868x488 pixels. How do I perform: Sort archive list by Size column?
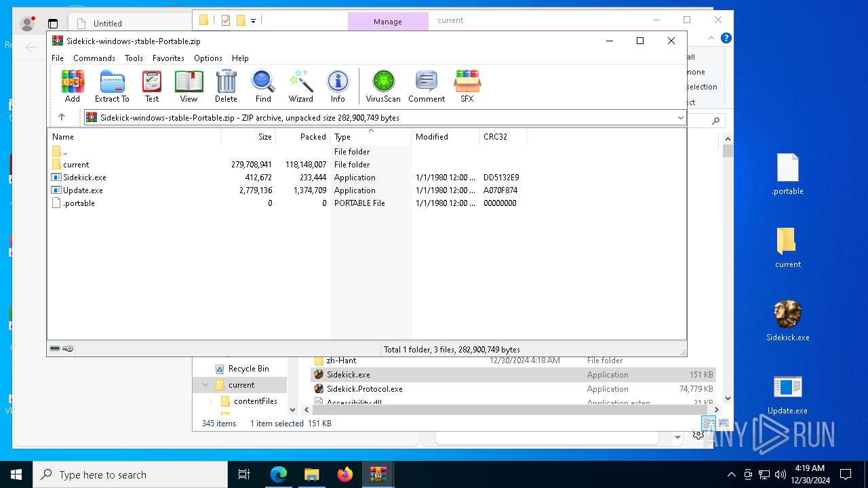pyautogui.click(x=249, y=136)
